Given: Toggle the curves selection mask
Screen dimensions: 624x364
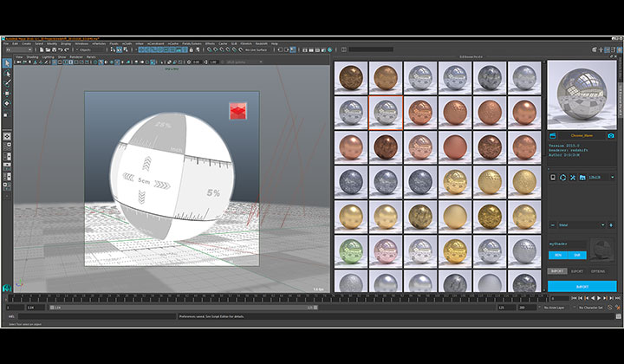Looking at the screenshot, I should (x=154, y=49).
